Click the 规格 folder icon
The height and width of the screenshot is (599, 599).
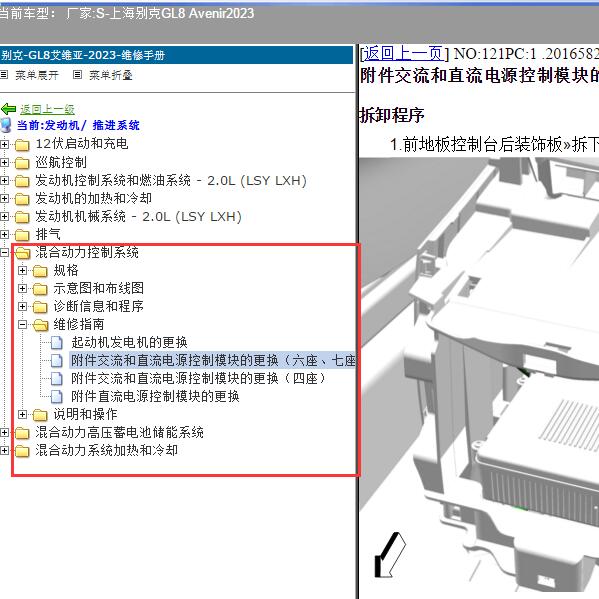40,270
